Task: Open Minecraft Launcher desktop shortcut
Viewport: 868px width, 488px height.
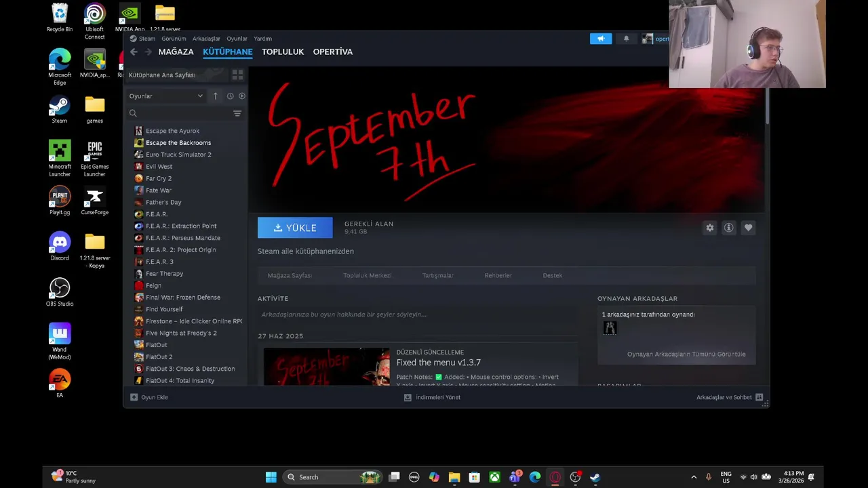Action: pyautogui.click(x=60, y=158)
